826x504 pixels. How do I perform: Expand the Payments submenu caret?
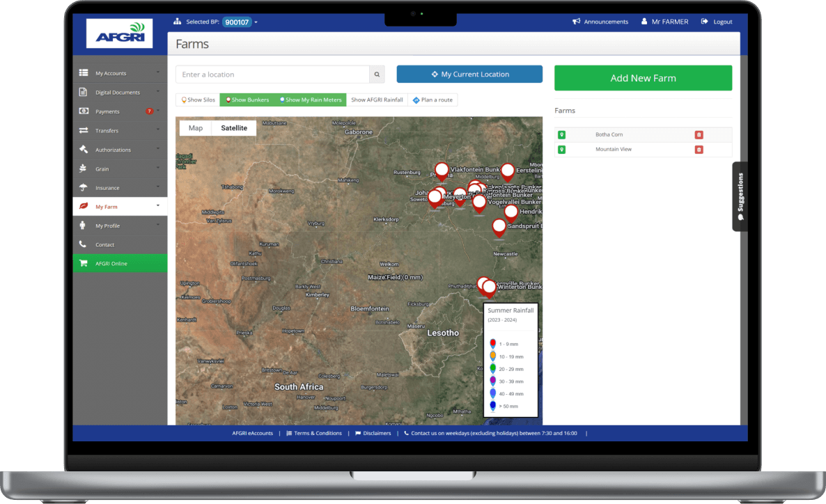pyautogui.click(x=158, y=111)
